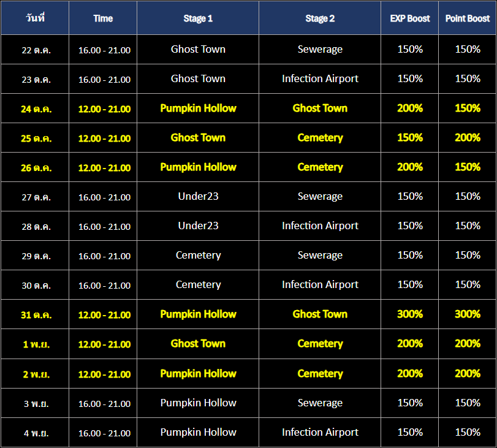497x448 pixels.
Task: Click Pumpkin Hollow in the 4 พ.ย. row
Action: tap(198, 433)
